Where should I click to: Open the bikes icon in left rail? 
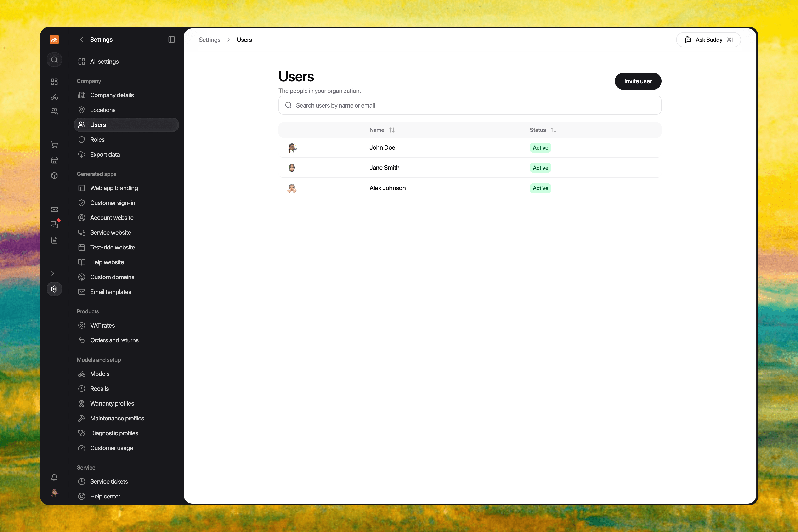(54, 97)
